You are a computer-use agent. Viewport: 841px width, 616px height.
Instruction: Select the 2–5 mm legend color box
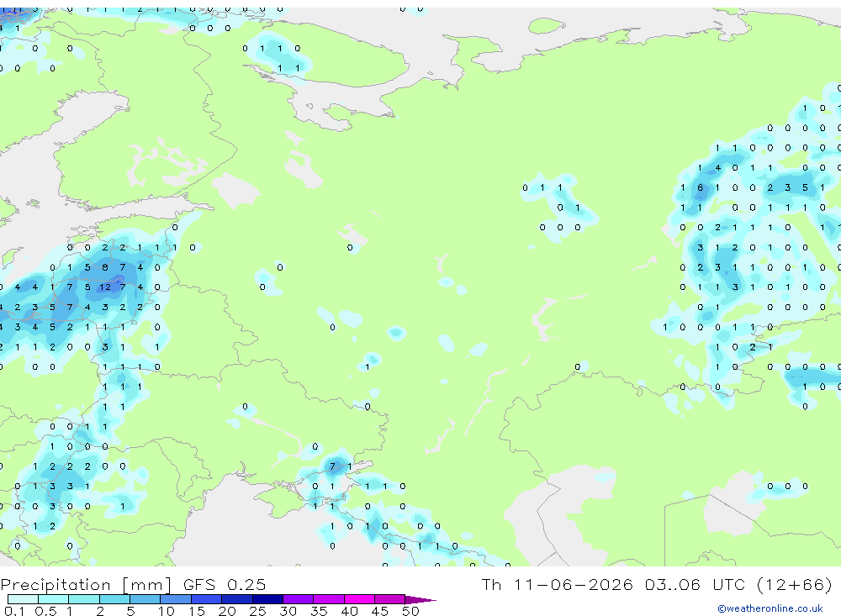(114, 599)
